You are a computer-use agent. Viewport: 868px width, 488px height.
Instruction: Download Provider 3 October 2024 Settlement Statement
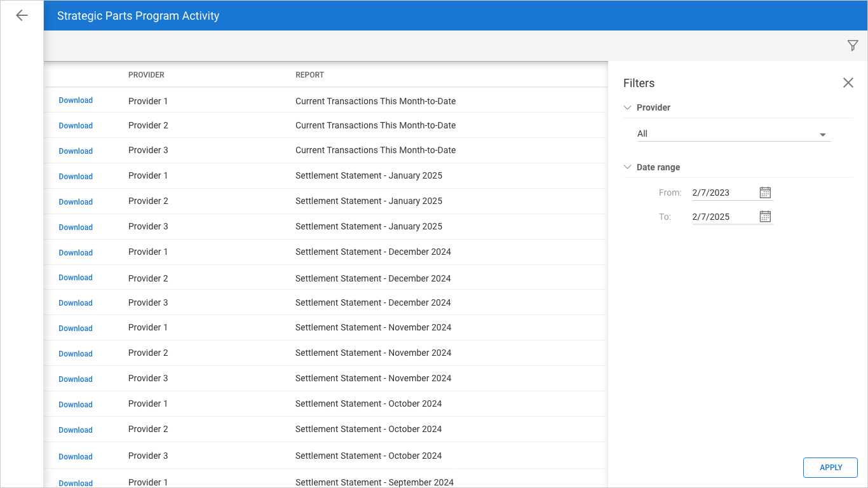[x=76, y=457]
